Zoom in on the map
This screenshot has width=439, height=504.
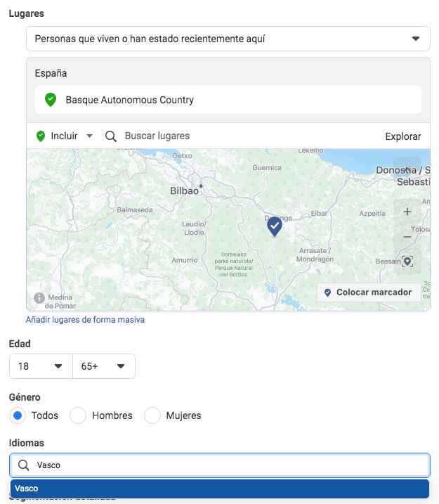point(407,212)
